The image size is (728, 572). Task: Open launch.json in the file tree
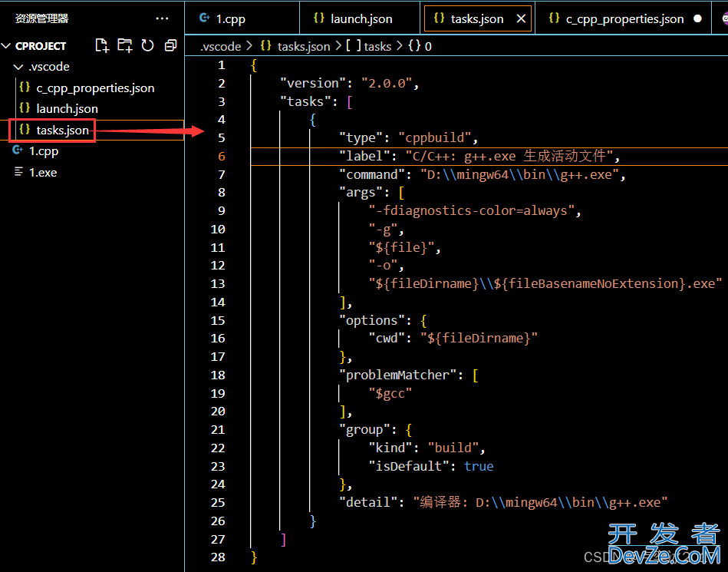coord(67,109)
